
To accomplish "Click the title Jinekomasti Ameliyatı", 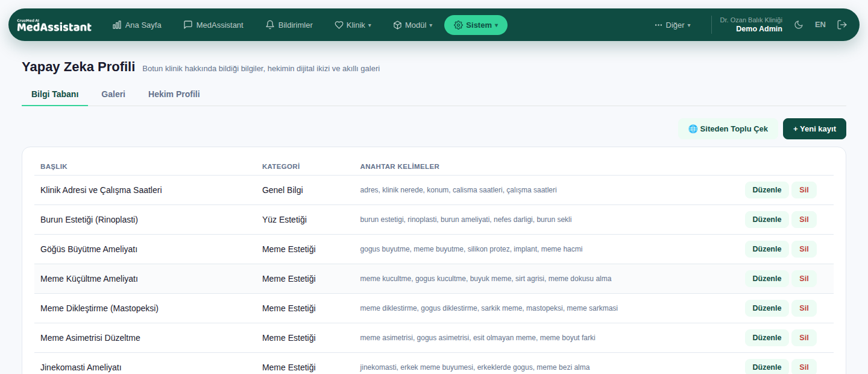I will pyautogui.click(x=81, y=367).
